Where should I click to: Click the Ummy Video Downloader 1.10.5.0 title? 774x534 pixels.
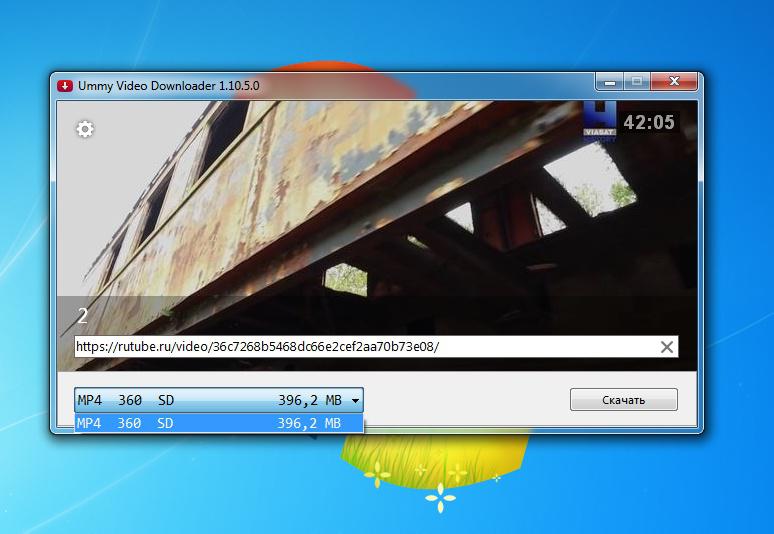pos(168,86)
